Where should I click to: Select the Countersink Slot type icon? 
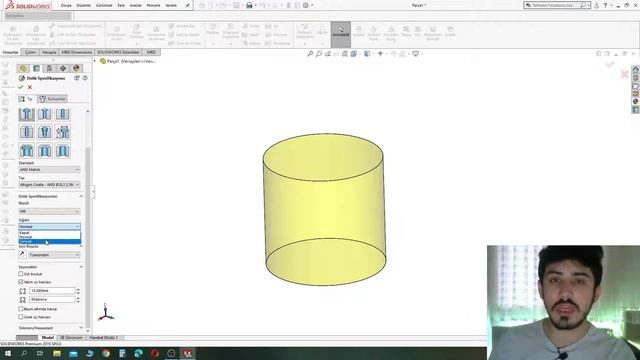(x=44, y=150)
